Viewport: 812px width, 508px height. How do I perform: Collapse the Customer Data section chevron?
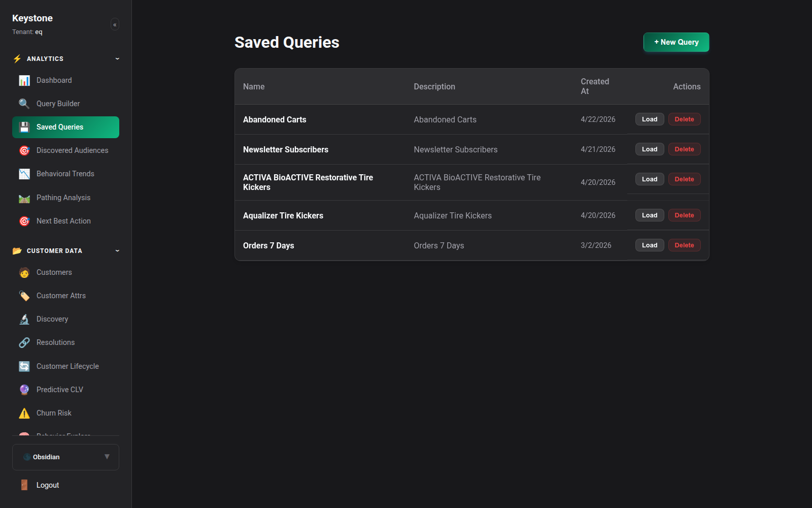click(117, 251)
